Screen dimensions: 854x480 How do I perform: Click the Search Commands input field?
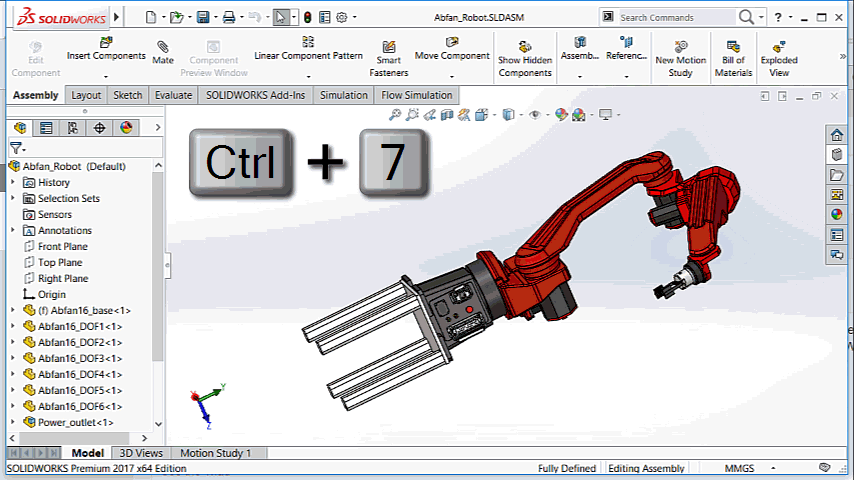[x=676, y=17]
